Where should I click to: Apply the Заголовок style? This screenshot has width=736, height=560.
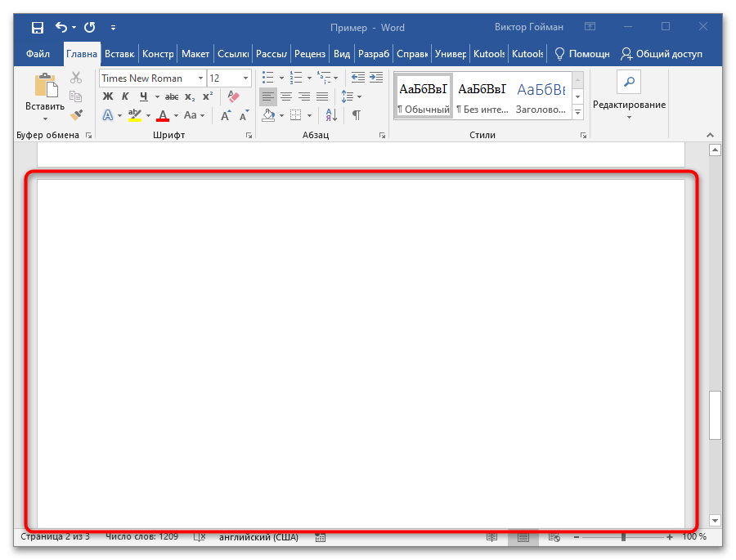click(541, 96)
